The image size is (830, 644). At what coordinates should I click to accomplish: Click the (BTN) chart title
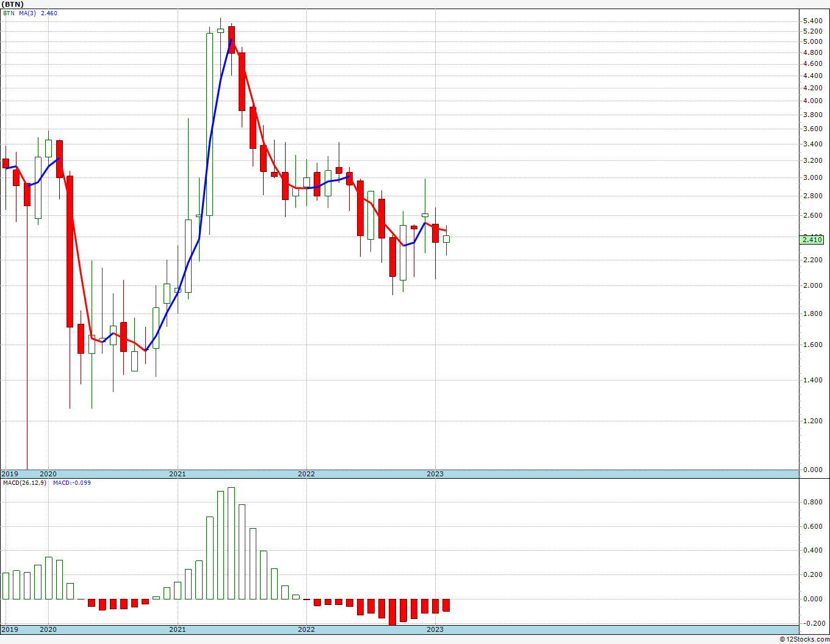coord(12,4)
